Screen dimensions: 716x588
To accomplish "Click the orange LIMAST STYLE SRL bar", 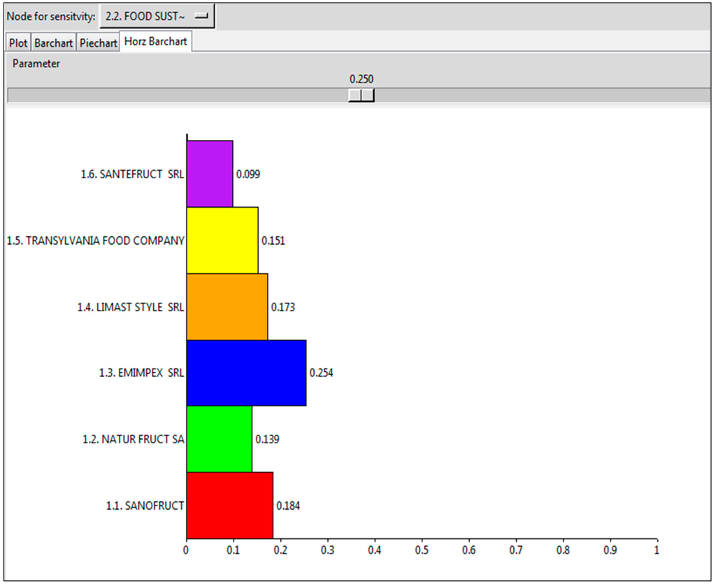I will coord(227,306).
